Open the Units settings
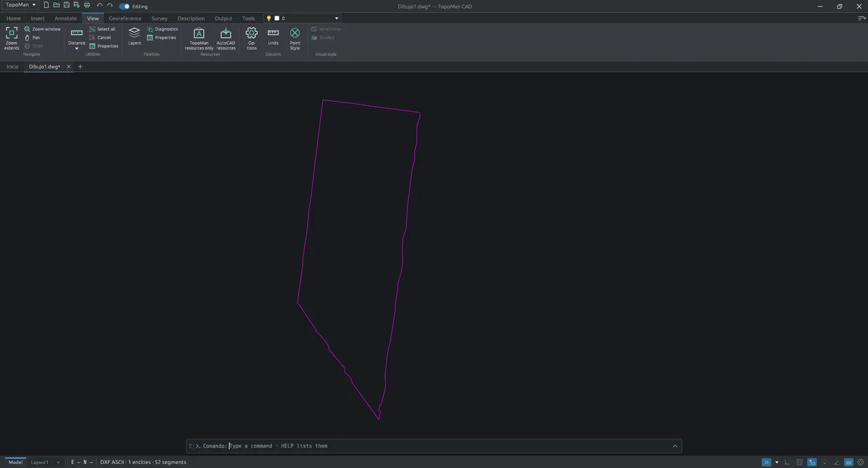This screenshot has height=468, width=868. pyautogui.click(x=273, y=37)
